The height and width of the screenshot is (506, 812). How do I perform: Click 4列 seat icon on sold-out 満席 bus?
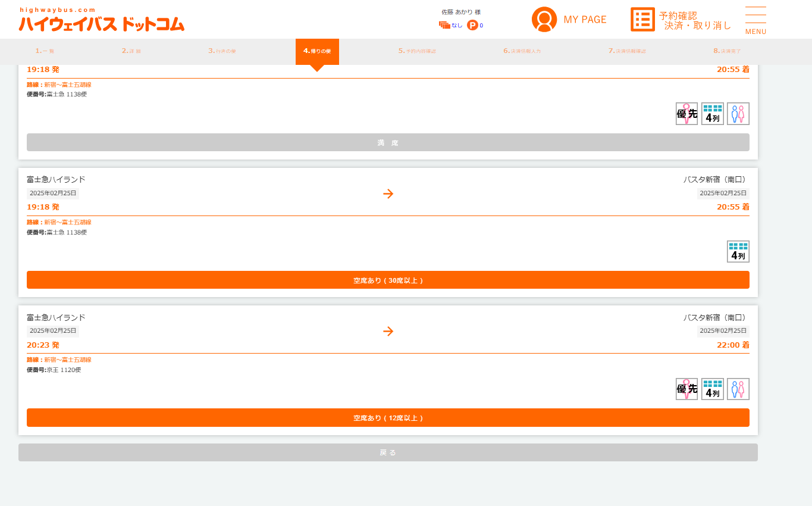click(713, 114)
